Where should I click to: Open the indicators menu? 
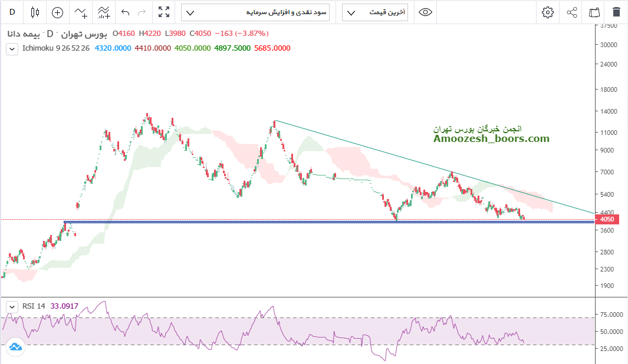click(x=81, y=12)
